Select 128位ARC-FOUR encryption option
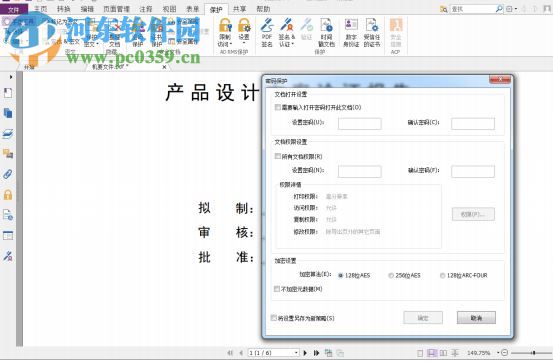The image size is (553, 362). [442, 275]
